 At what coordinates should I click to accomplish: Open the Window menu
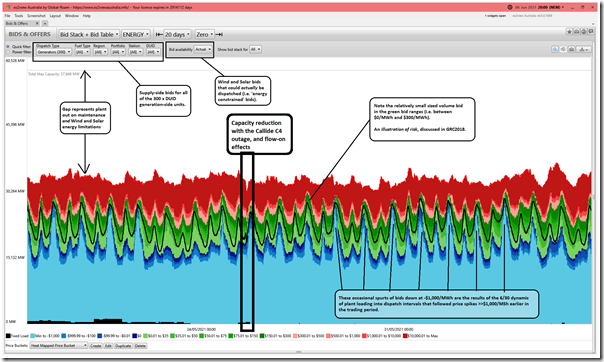coord(72,16)
